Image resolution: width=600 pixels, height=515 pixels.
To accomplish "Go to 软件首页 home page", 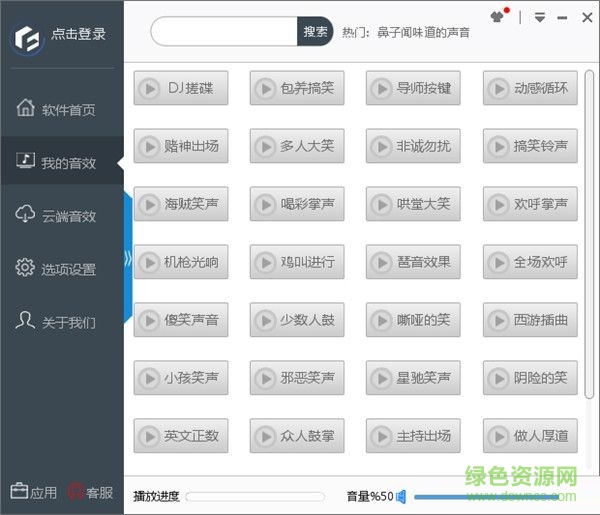I will [x=62, y=109].
